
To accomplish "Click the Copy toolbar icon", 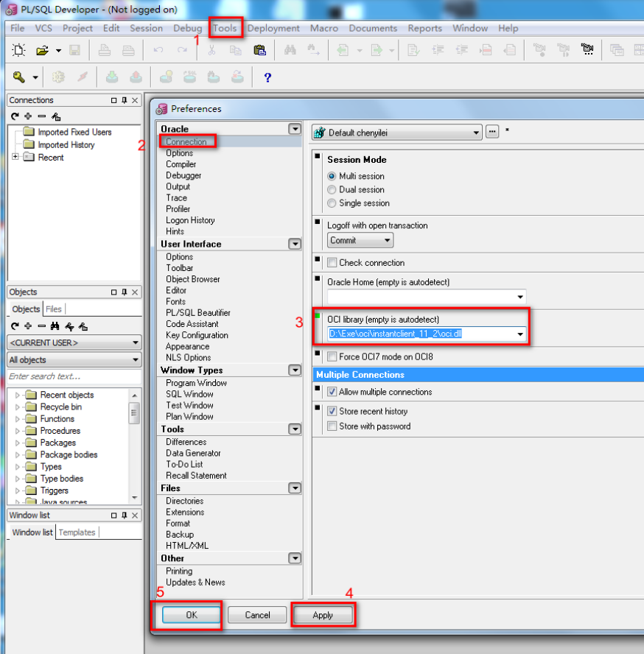I will point(235,51).
